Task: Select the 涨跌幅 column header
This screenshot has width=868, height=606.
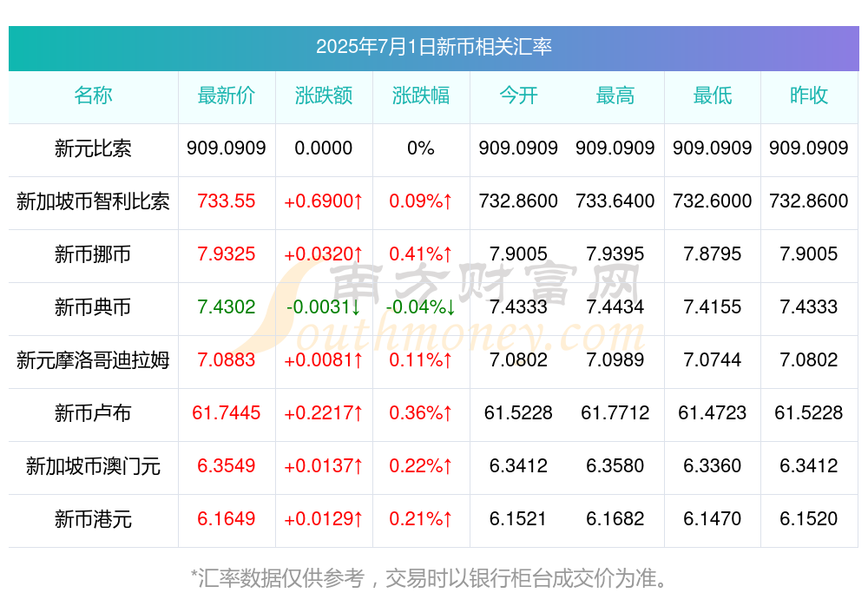Action: tap(421, 96)
